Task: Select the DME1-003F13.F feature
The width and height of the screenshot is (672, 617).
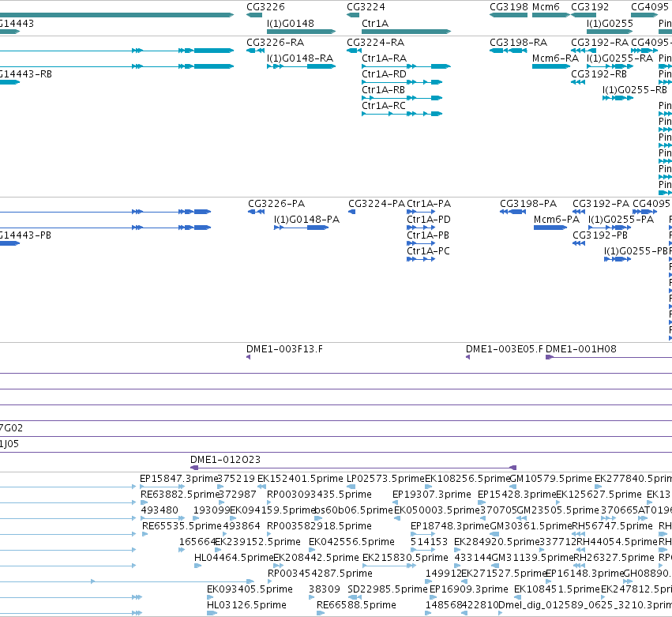Action: (x=284, y=349)
